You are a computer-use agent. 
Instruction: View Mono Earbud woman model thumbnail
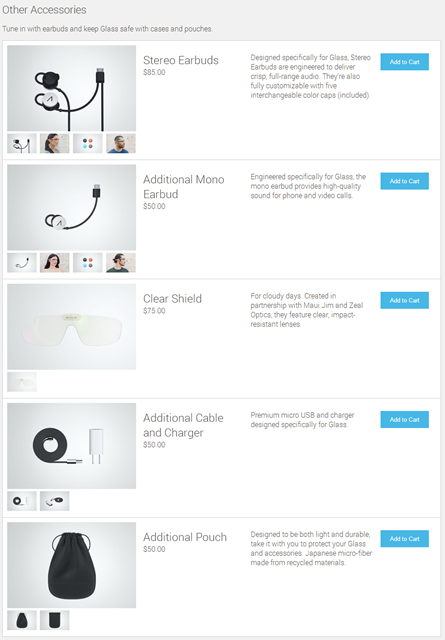pyautogui.click(x=55, y=262)
